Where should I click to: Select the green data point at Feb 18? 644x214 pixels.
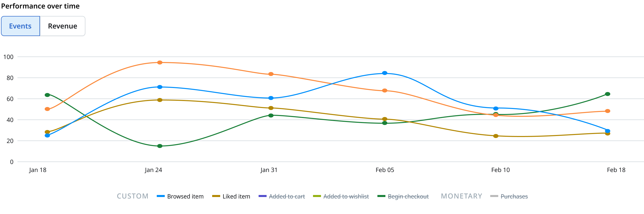[608, 94]
